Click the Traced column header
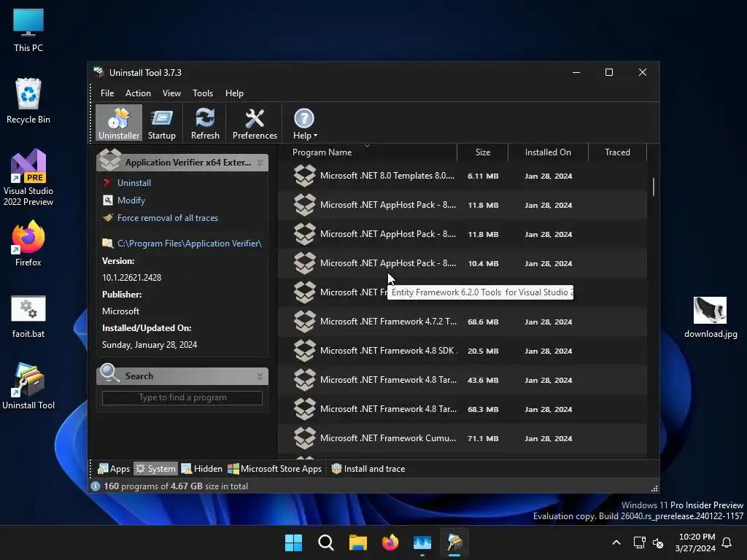747x560 pixels. pos(617,152)
